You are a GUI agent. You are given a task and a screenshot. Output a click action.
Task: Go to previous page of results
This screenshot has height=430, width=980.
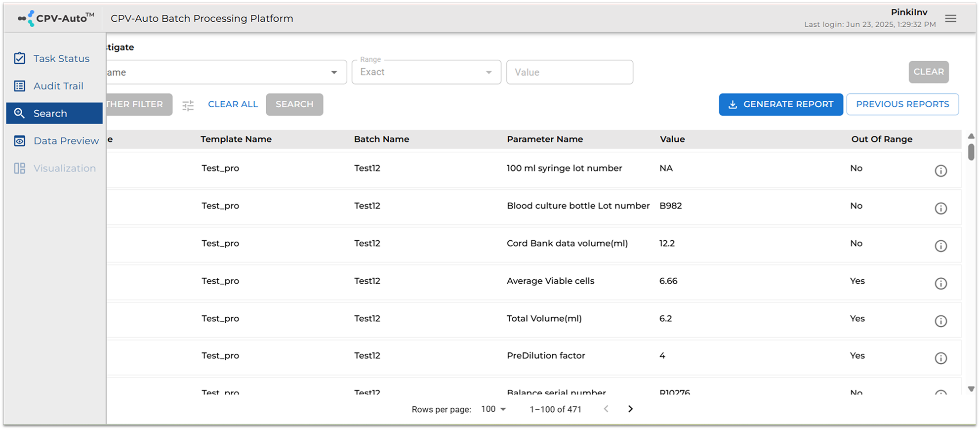pos(606,409)
